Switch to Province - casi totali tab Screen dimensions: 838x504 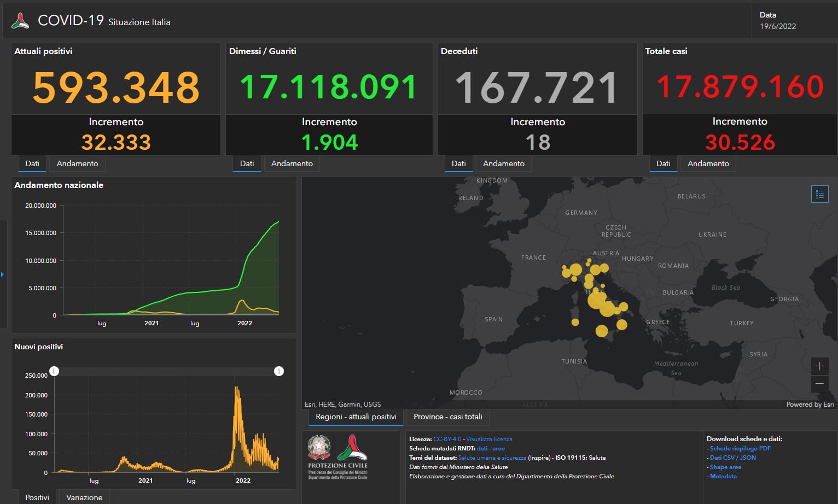coord(447,417)
